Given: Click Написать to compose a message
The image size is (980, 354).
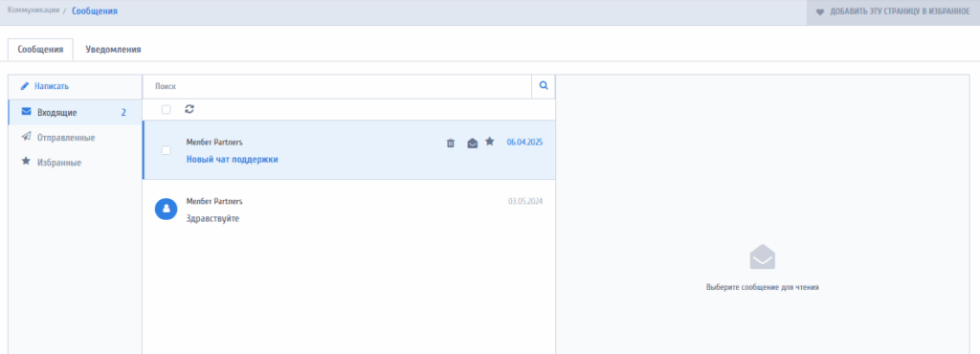Looking at the screenshot, I should [52, 86].
